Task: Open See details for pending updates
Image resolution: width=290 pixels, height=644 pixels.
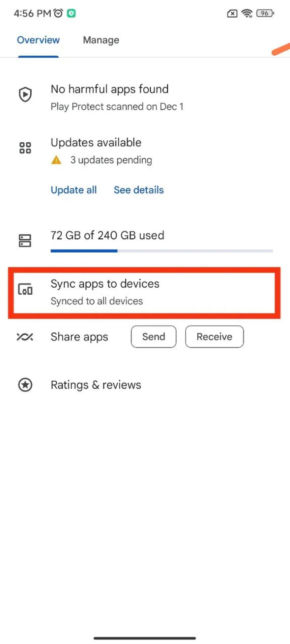Action: tap(138, 190)
